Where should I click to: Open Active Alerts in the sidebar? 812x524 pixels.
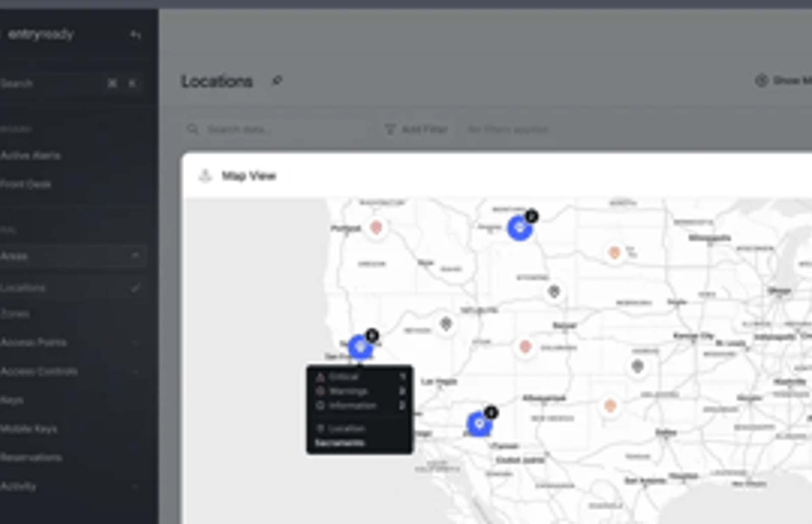30,155
